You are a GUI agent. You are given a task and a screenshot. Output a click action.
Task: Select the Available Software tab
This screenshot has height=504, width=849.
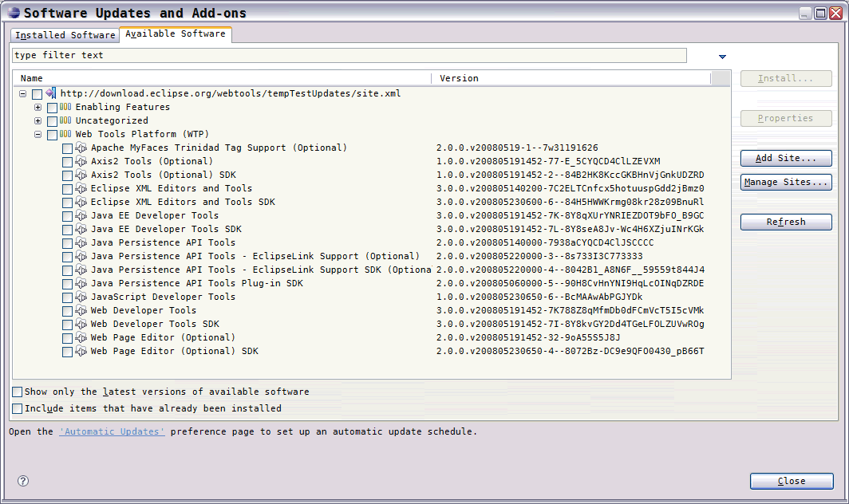click(176, 34)
